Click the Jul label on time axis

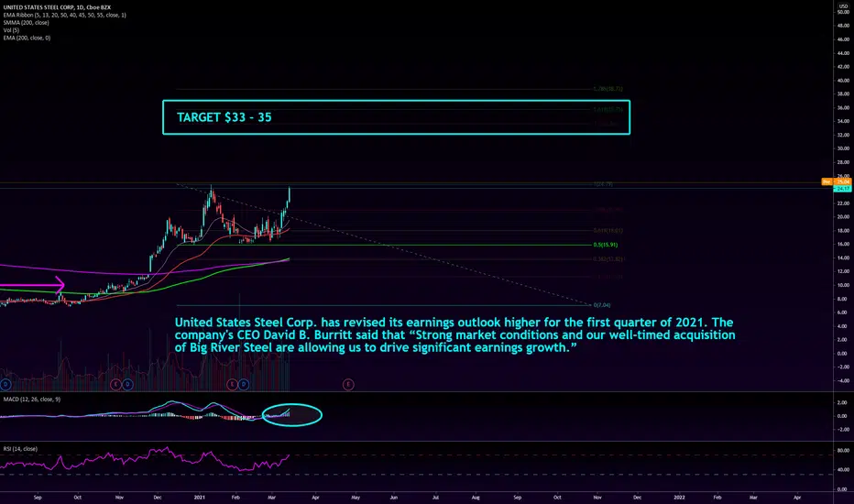pos(435,498)
